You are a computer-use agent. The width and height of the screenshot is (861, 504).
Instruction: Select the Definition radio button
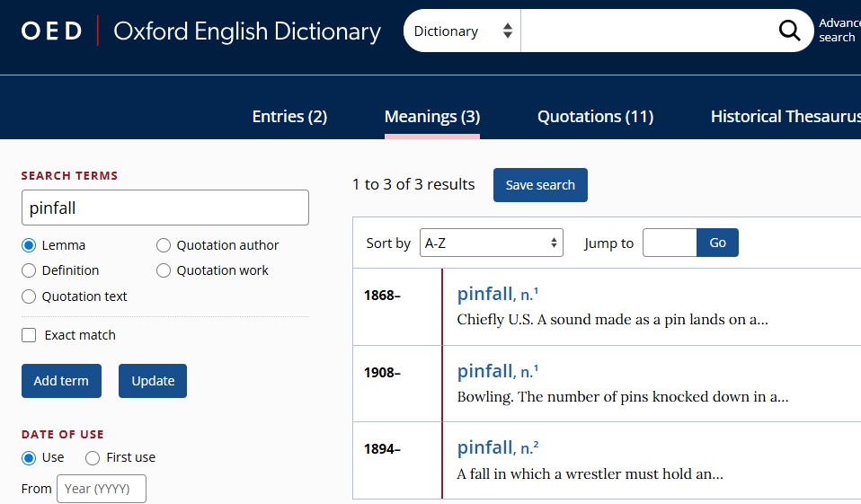[29, 270]
